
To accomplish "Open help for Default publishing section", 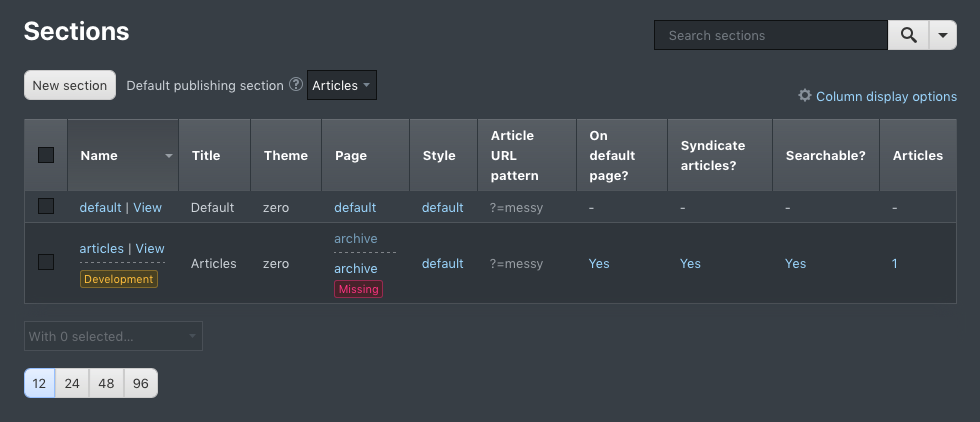I will 296,84.
